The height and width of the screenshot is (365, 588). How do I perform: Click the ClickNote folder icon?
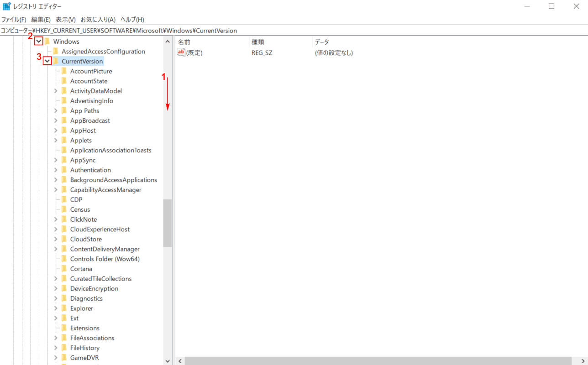pos(64,219)
